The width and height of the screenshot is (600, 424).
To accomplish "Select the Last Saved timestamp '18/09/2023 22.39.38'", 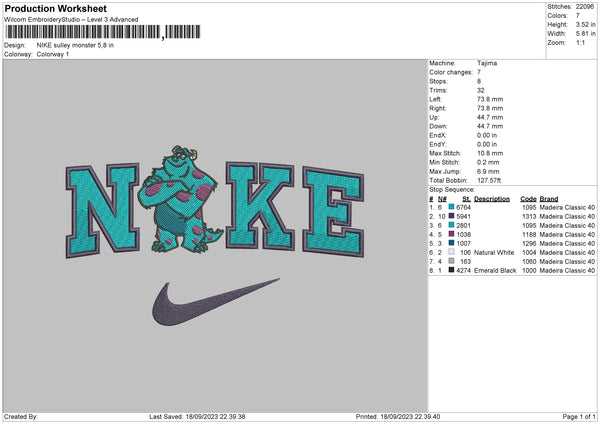I will point(215,416).
